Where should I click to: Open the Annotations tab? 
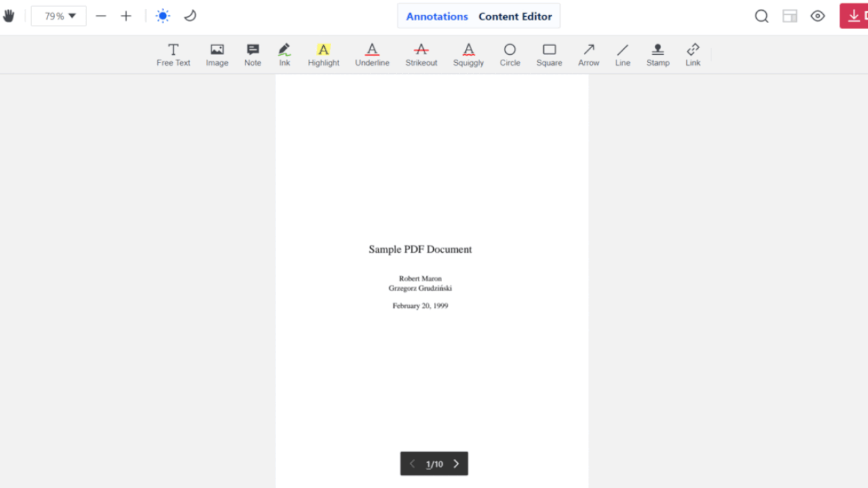tap(437, 16)
